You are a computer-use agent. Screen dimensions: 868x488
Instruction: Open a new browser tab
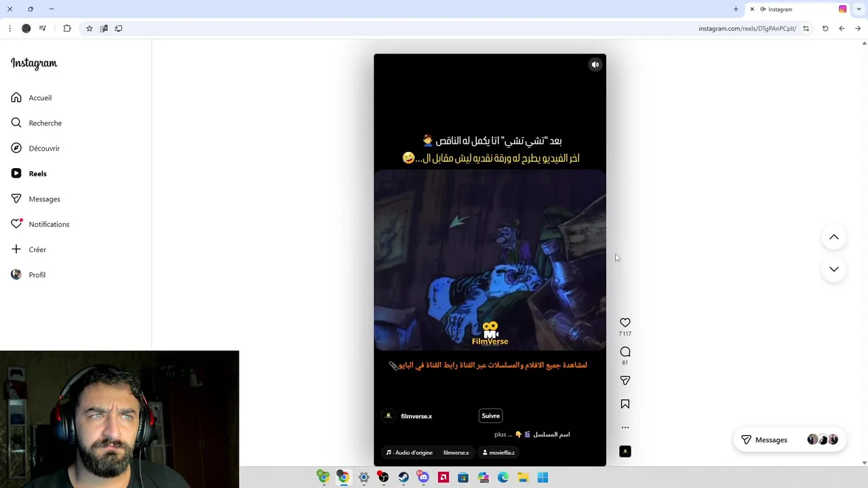pyautogui.click(x=736, y=9)
